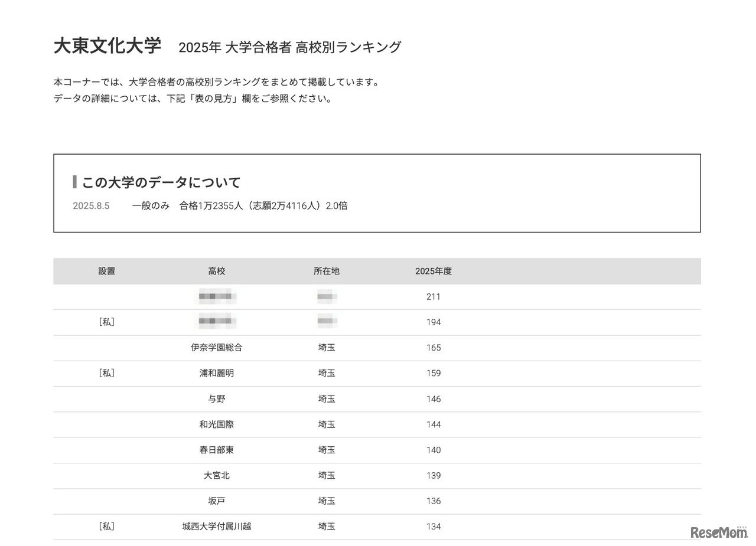Viewport: 756px width, 546px height.
Task: Select the 浦和麗明 school entry
Action: pos(217,373)
